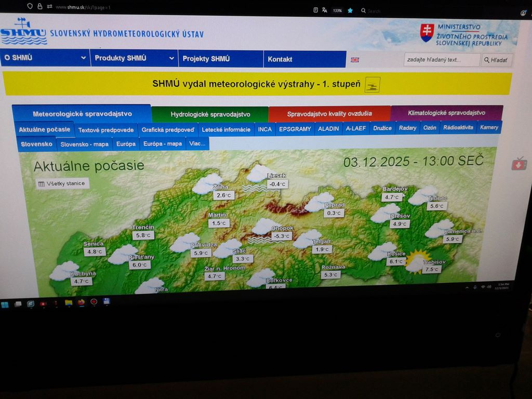Click the zadajte hľadaný text search field
This screenshot has height=399, width=532.
coord(442,60)
